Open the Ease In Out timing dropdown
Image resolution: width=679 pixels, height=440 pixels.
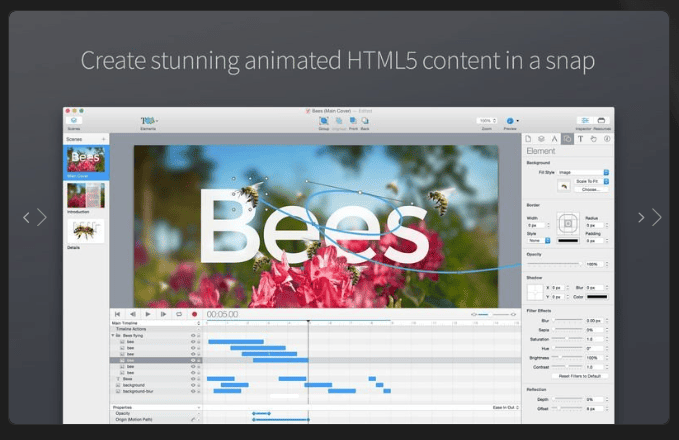[506, 408]
